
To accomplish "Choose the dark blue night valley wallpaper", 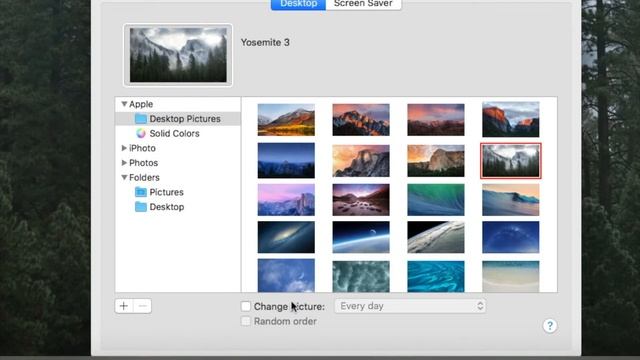I will [286, 160].
